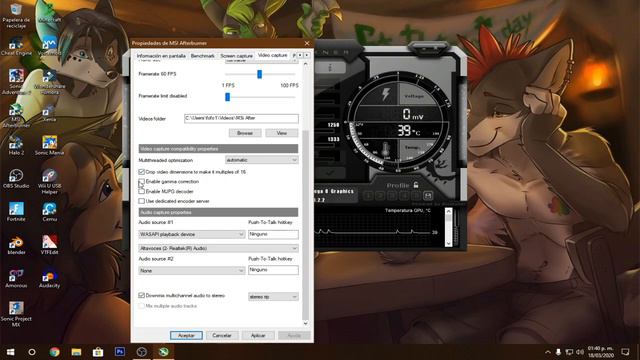The height and width of the screenshot is (360, 640).
Task: Toggle Downmix multichannel audio to stereo
Action: [141, 295]
